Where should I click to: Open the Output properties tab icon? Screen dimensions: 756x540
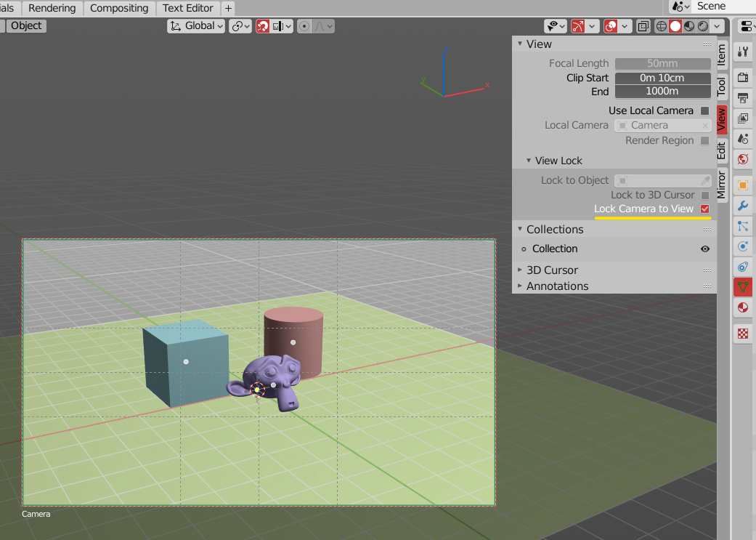743,98
